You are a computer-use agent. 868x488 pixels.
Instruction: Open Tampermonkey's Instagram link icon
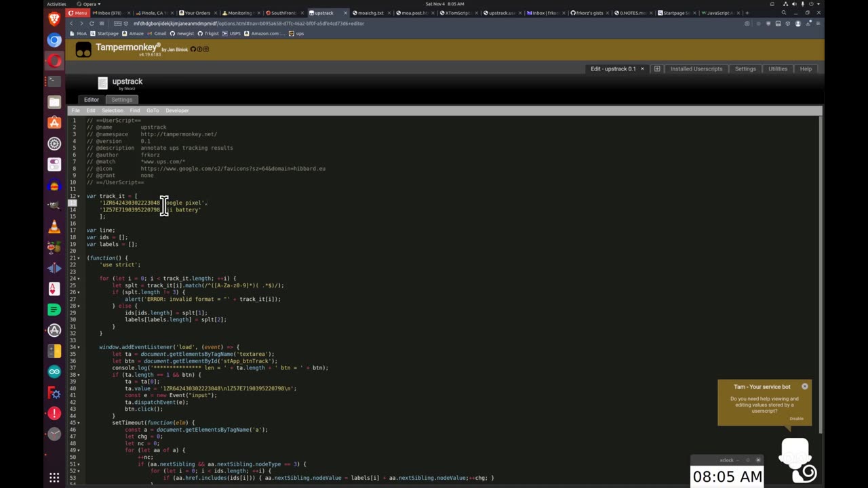(205, 49)
